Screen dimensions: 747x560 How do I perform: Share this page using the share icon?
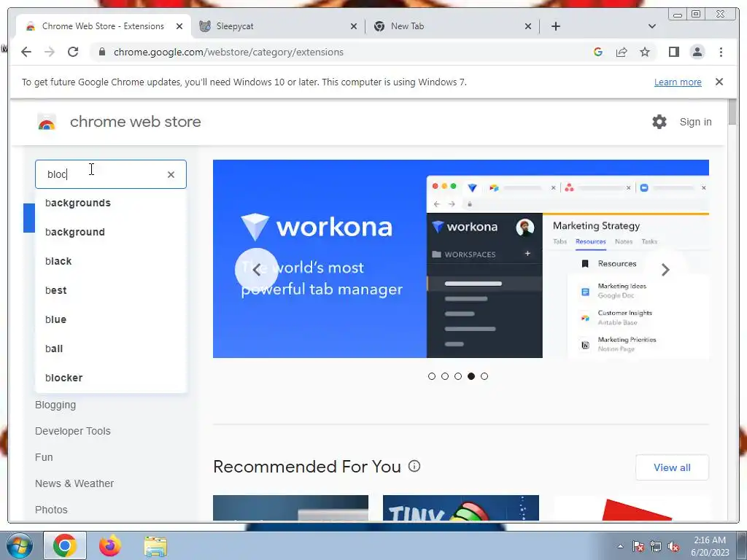pyautogui.click(x=622, y=52)
